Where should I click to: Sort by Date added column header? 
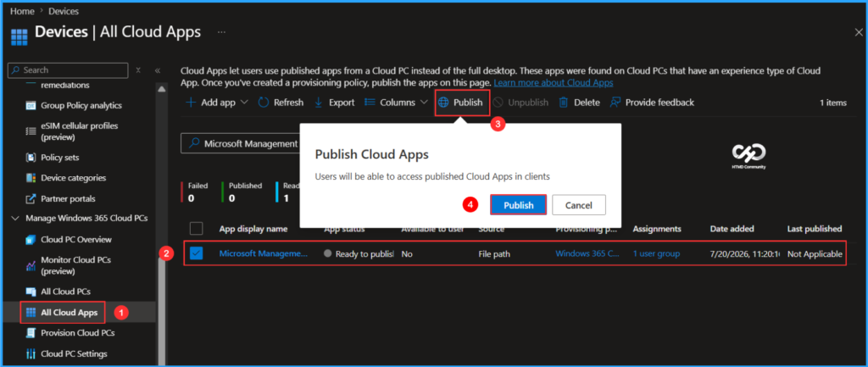pos(732,229)
